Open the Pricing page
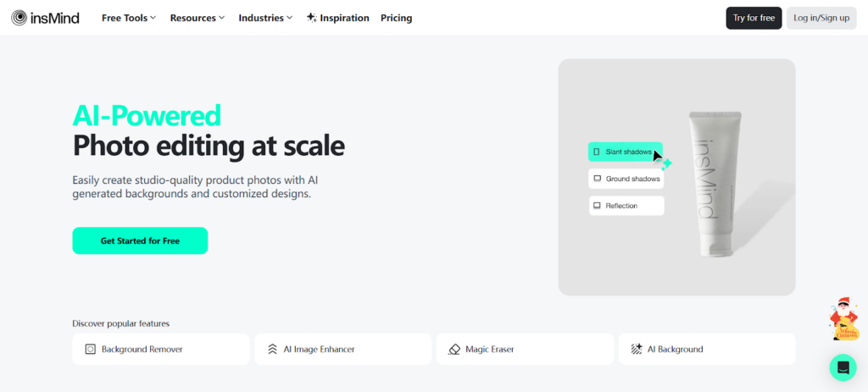This screenshot has width=868, height=392. point(396,18)
